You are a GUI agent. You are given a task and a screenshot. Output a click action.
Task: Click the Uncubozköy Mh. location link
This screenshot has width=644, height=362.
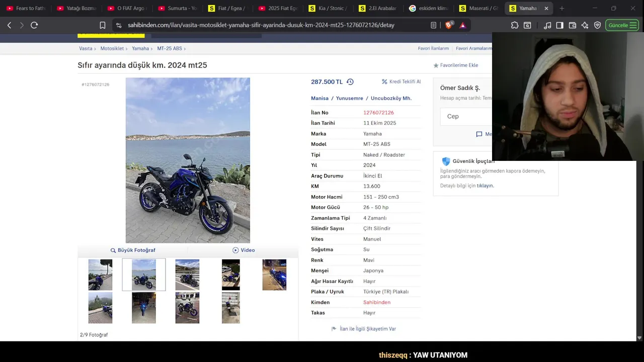391,98
